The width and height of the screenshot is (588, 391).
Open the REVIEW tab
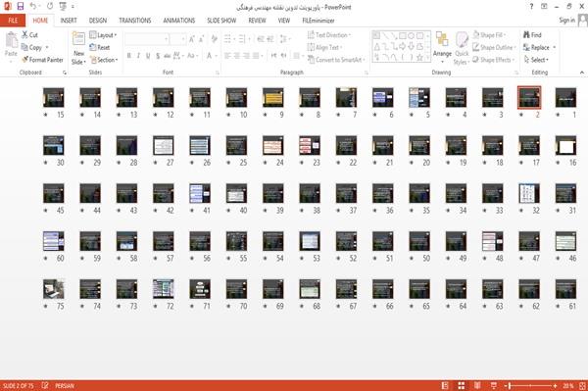pos(257,21)
